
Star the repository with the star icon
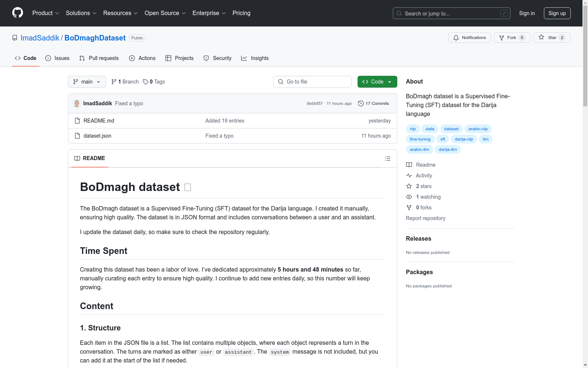click(x=541, y=37)
